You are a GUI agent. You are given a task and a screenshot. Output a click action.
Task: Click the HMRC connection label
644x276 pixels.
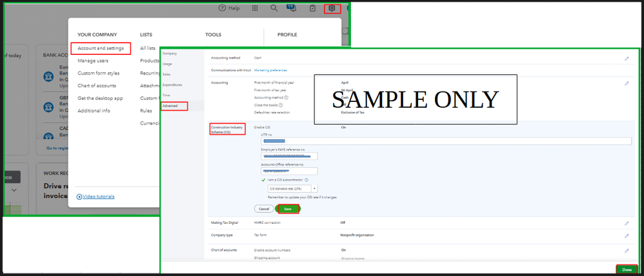(x=267, y=222)
